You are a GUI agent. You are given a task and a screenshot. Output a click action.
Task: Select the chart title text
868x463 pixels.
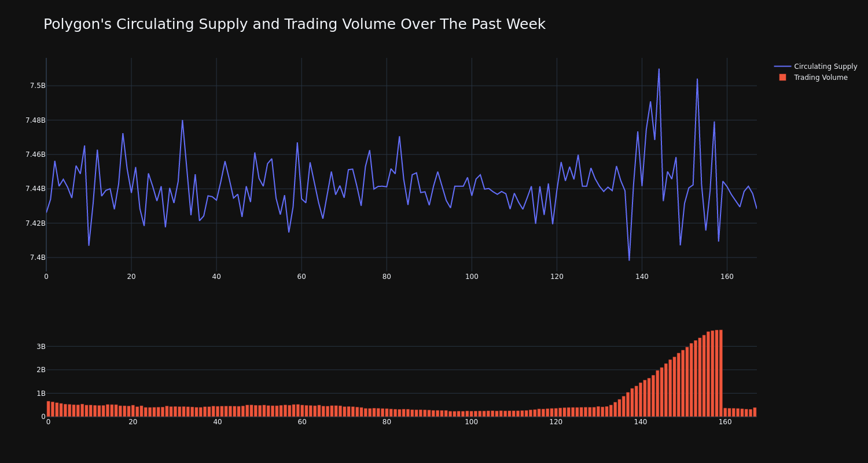point(294,24)
